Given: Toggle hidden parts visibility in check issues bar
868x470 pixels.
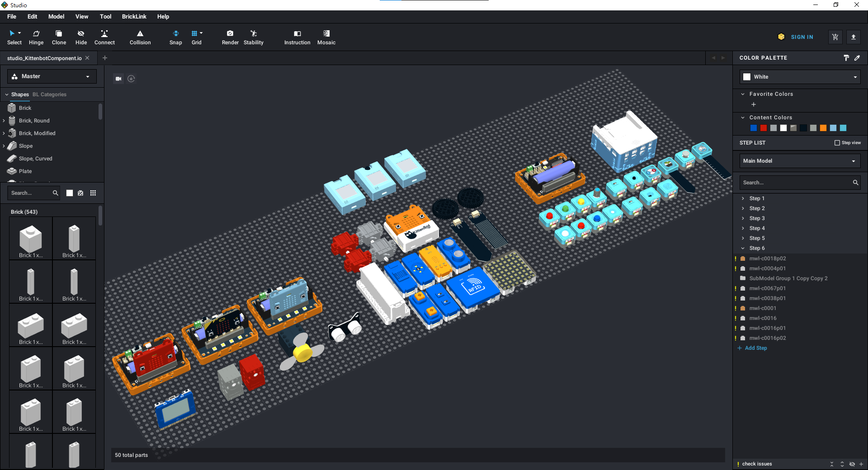Looking at the screenshot, I should 852,464.
